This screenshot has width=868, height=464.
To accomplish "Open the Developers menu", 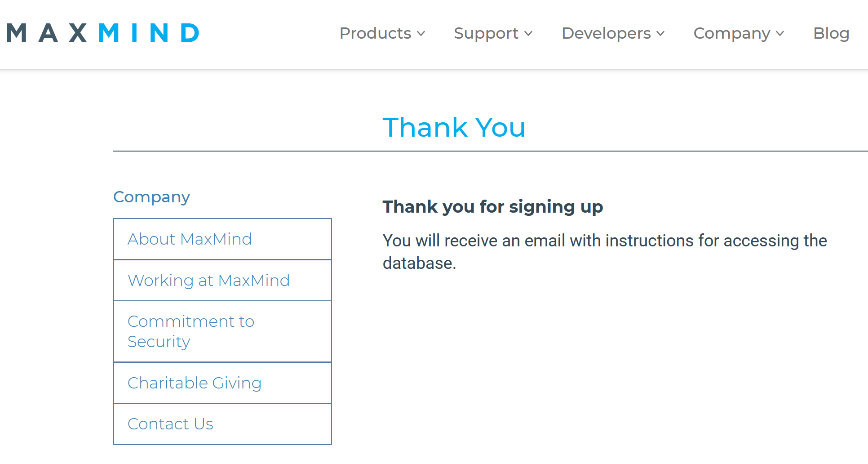I will pos(606,33).
